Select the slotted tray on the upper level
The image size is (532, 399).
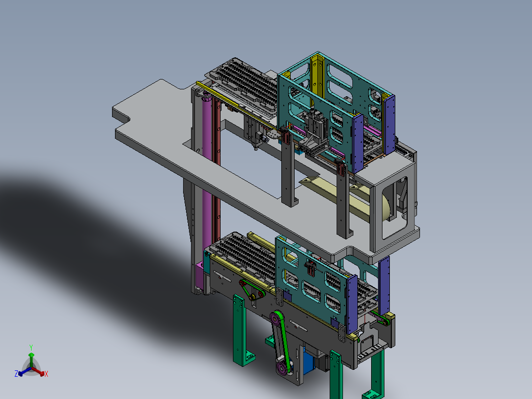(x=245, y=85)
